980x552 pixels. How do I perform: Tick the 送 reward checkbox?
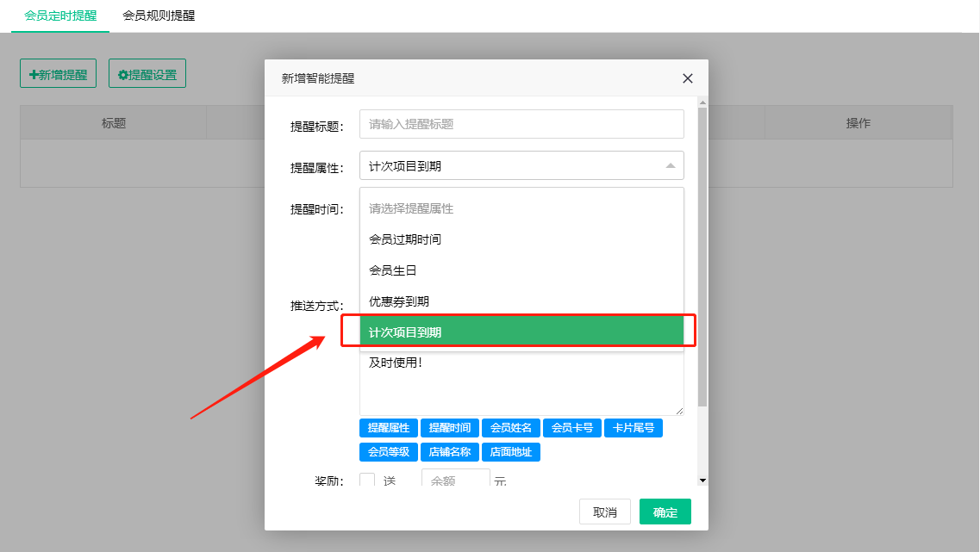pos(367,481)
